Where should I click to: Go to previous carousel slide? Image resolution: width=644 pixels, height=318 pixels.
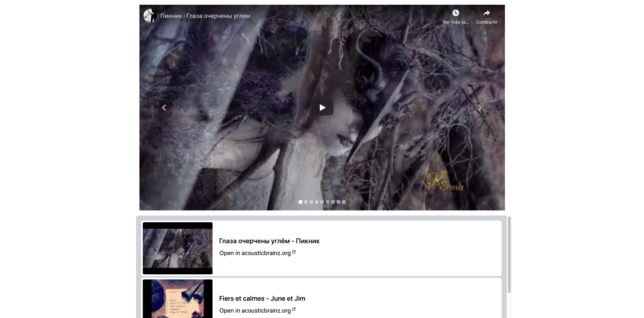pos(164,108)
